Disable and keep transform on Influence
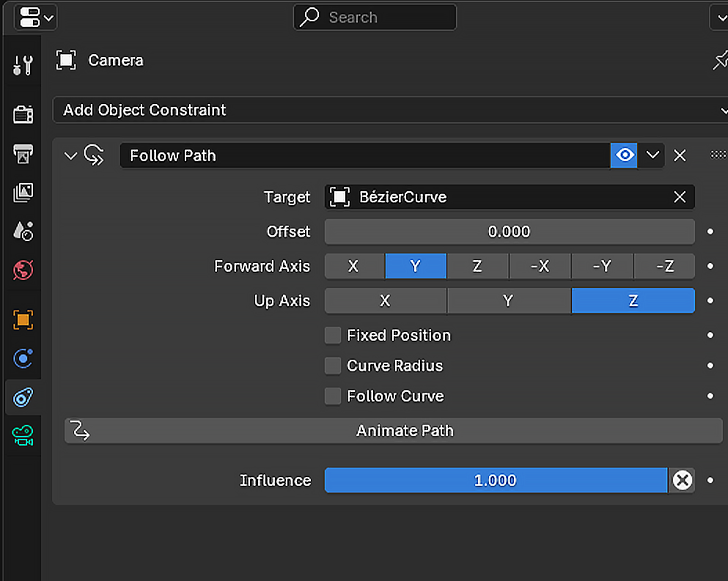 click(x=682, y=481)
